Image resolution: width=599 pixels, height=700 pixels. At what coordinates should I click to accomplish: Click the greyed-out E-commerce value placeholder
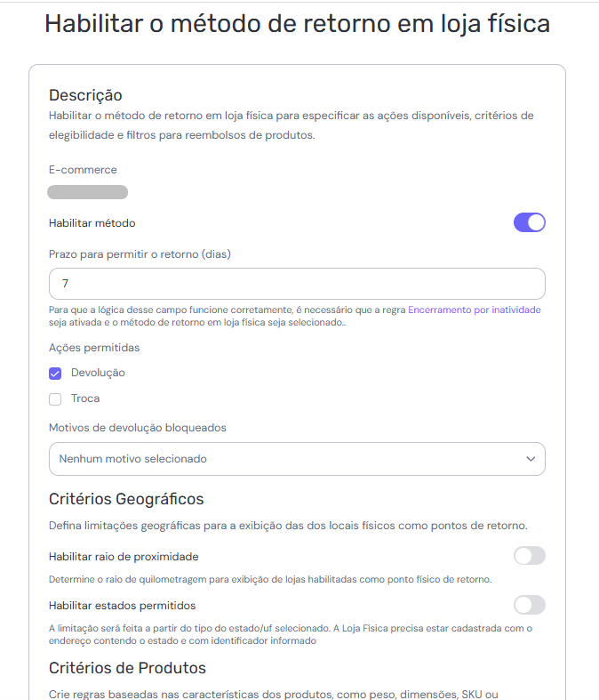point(87,192)
